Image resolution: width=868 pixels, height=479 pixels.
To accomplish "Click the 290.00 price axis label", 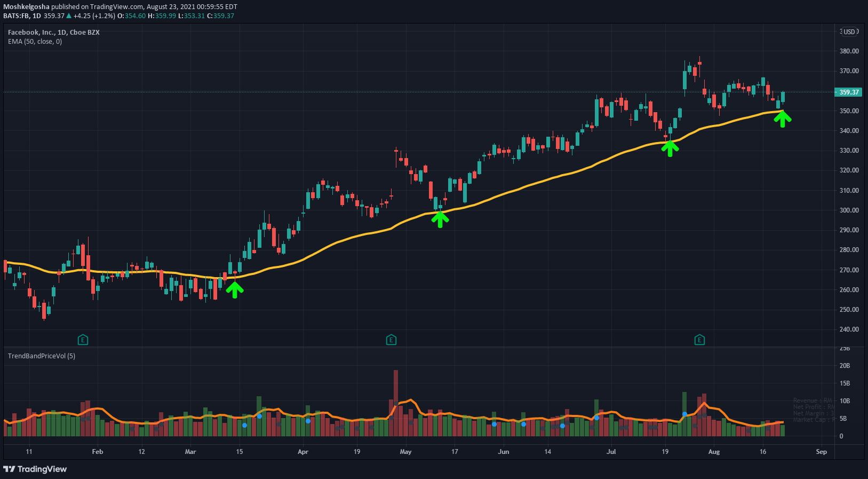I will point(849,230).
